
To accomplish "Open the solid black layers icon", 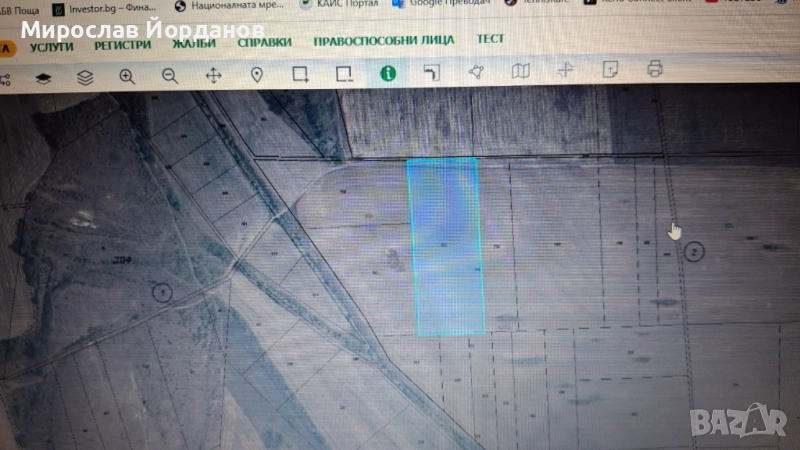I will tap(43, 77).
